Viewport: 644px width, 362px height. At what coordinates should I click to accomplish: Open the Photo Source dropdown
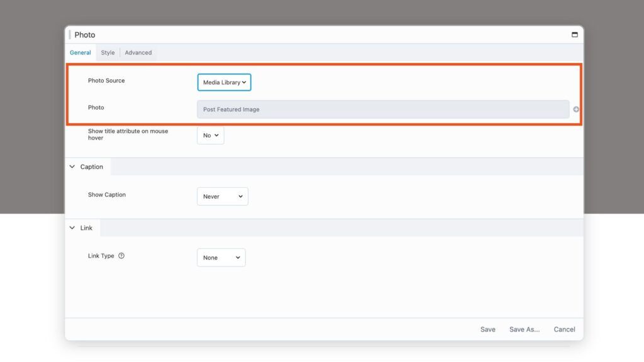(224, 82)
